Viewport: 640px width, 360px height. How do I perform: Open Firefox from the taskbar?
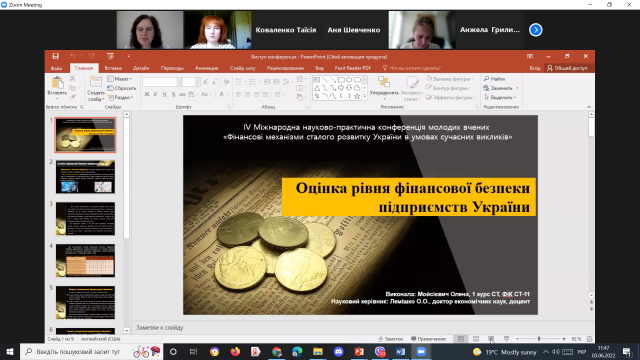[x=235, y=351]
